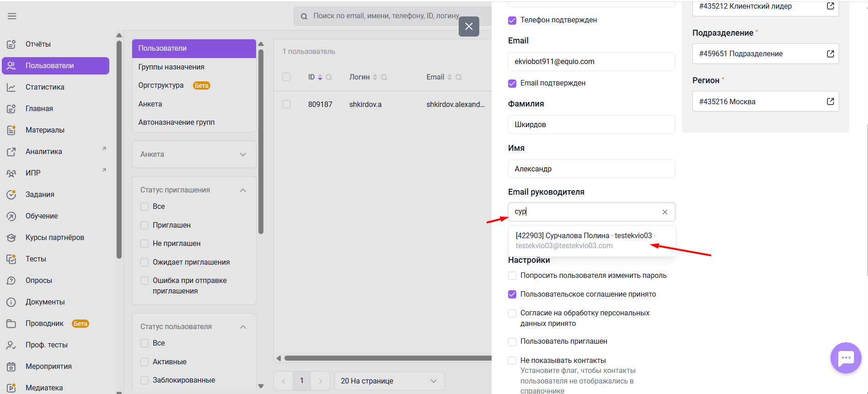Close the user edit panel

[x=469, y=27]
